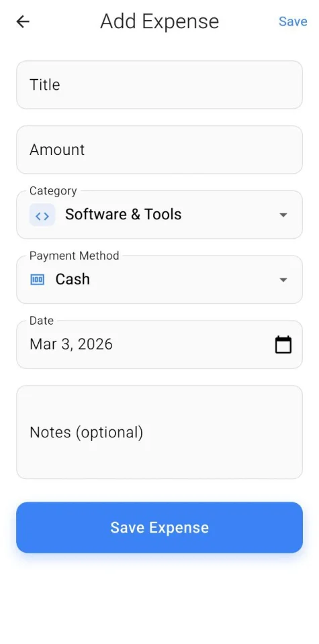Click the Category field label

click(x=53, y=191)
